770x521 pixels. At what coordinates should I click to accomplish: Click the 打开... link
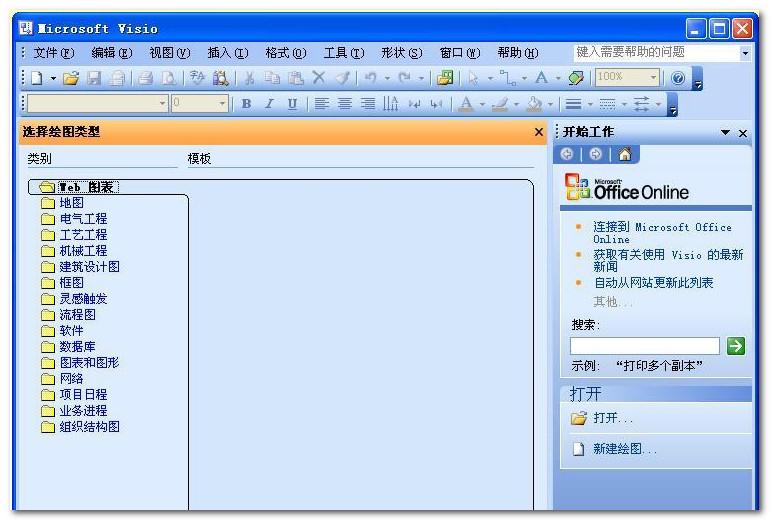click(x=613, y=418)
